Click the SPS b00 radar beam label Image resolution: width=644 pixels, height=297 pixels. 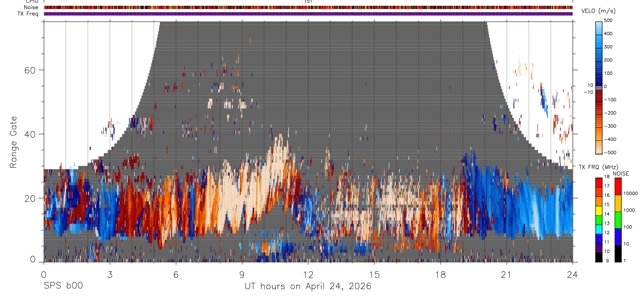[63, 286]
